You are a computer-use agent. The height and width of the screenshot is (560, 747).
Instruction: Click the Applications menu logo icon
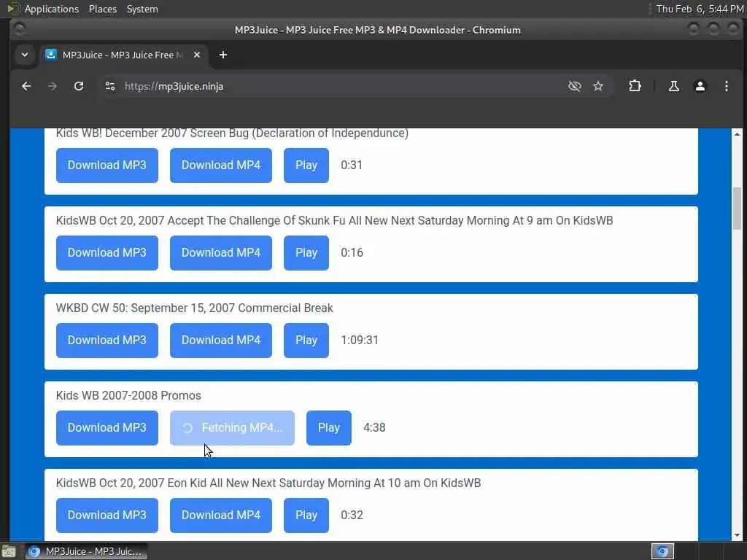[x=13, y=9]
